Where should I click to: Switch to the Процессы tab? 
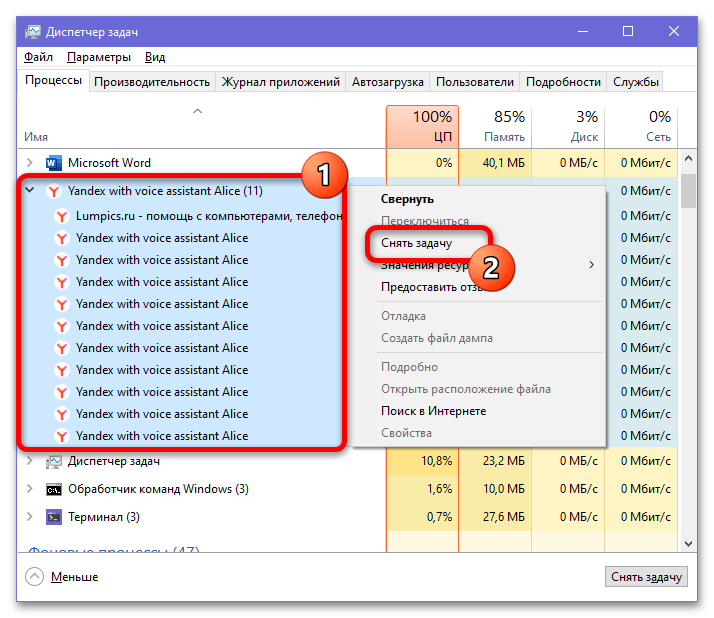click(x=53, y=81)
